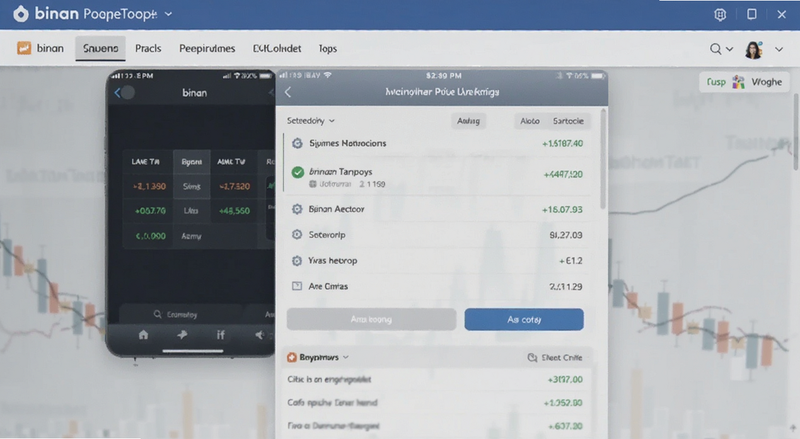Select the Bgans column header in phone table
Screen dimensions: 800x439
(191, 162)
